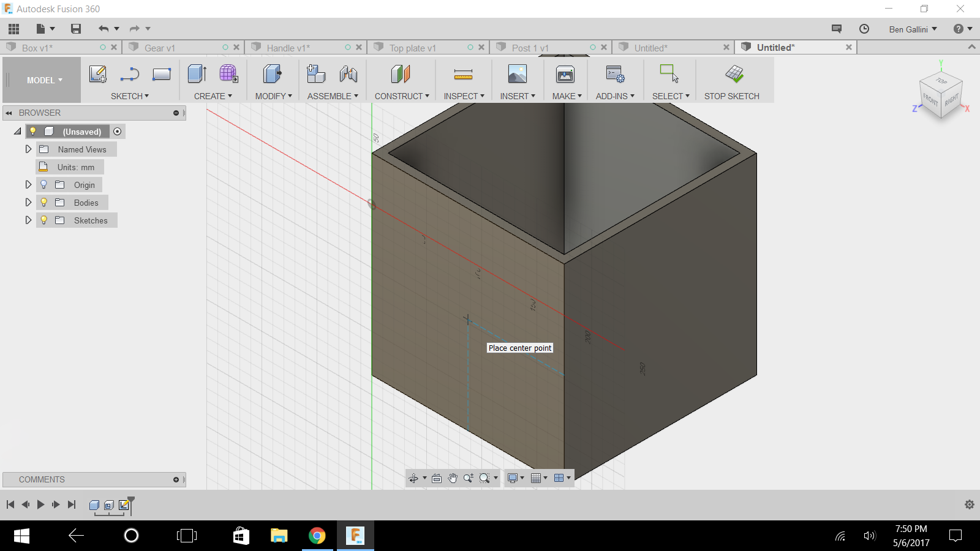The height and width of the screenshot is (551, 980).
Task: Click the Save icon
Action: 76,29
